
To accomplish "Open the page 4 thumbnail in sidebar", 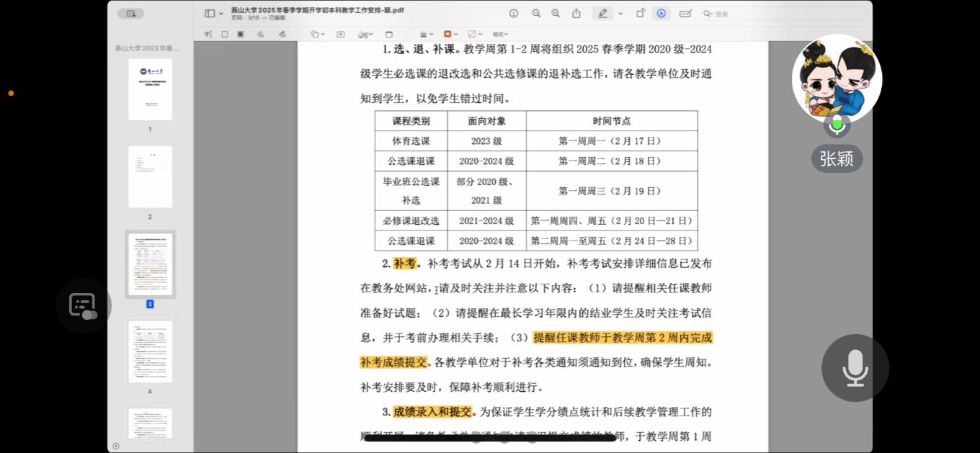I will point(150,351).
